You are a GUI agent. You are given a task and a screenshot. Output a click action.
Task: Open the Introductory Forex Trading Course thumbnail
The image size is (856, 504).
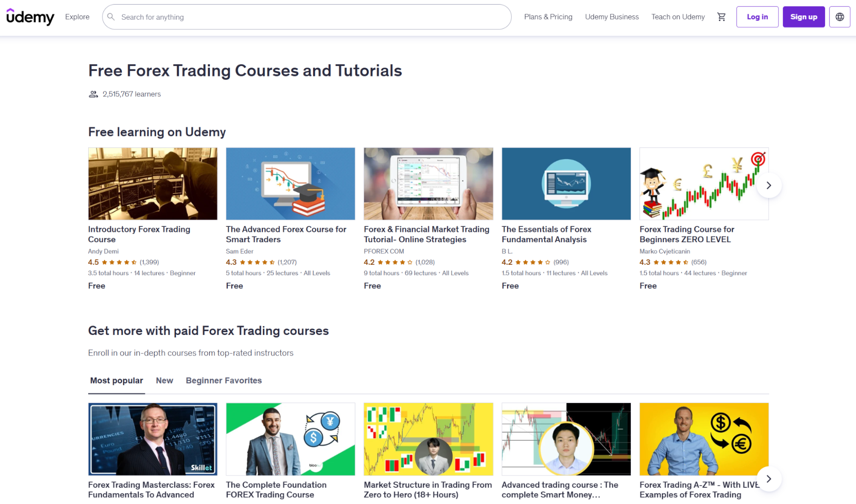[x=152, y=184]
